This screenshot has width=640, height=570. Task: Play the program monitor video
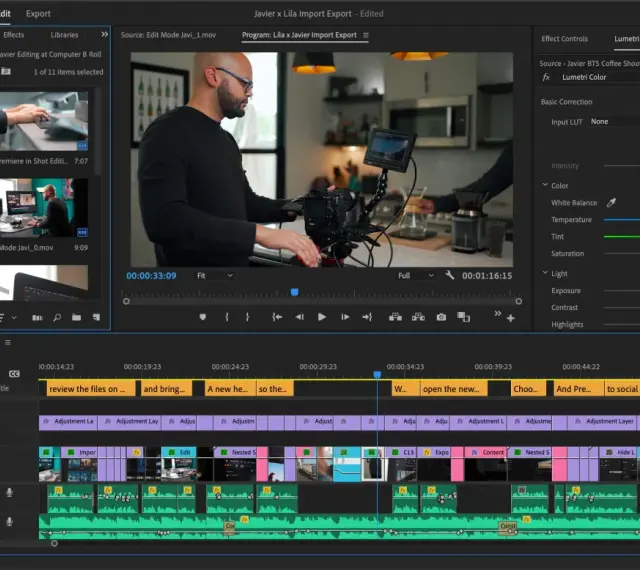(x=322, y=317)
